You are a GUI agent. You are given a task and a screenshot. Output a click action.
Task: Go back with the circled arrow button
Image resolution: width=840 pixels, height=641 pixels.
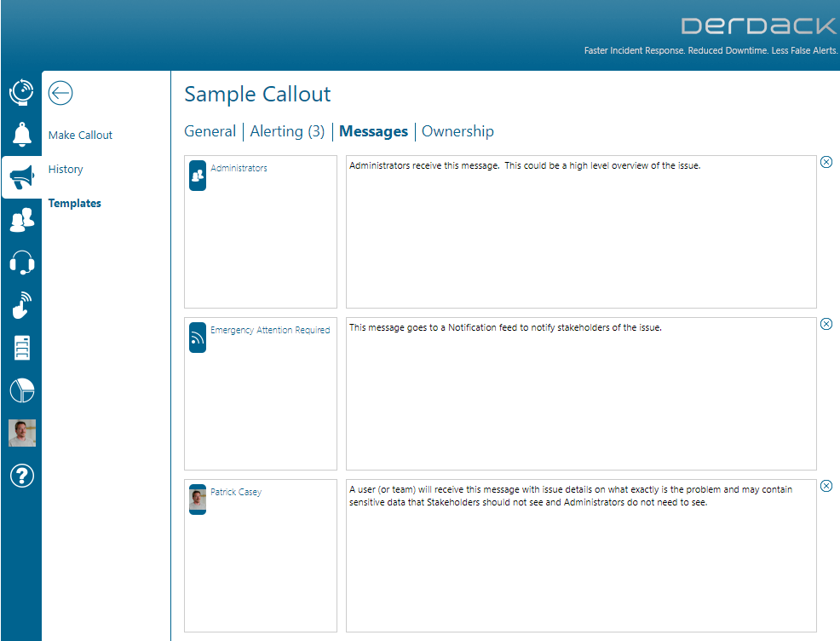60,93
